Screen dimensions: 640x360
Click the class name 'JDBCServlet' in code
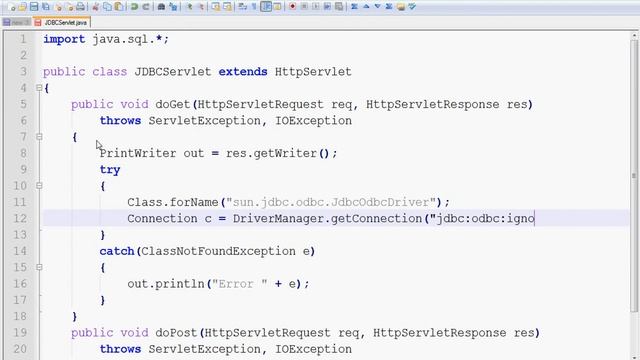(x=173, y=72)
